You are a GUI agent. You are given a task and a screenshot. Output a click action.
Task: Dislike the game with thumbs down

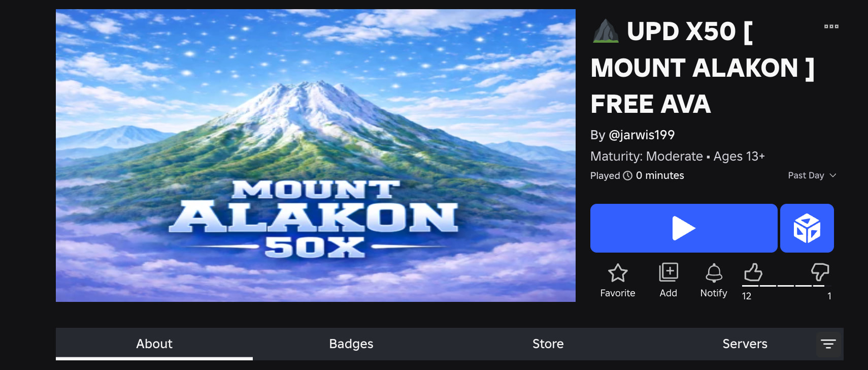click(820, 272)
